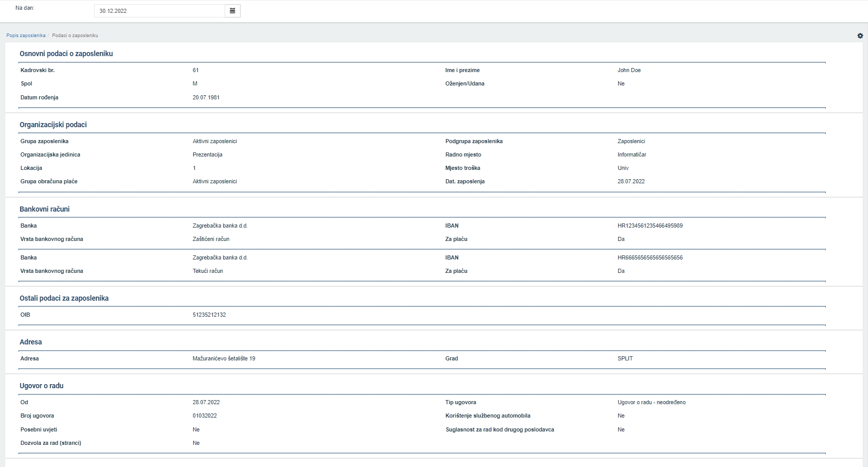This screenshot has height=467, width=868.
Task: Click the Spol value M
Action: pos(195,83)
